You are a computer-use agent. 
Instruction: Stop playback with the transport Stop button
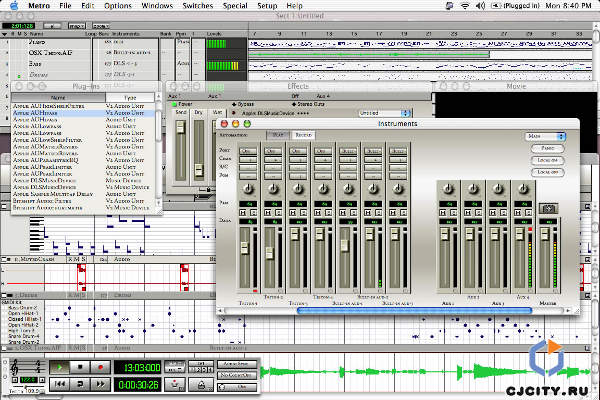coord(80,367)
